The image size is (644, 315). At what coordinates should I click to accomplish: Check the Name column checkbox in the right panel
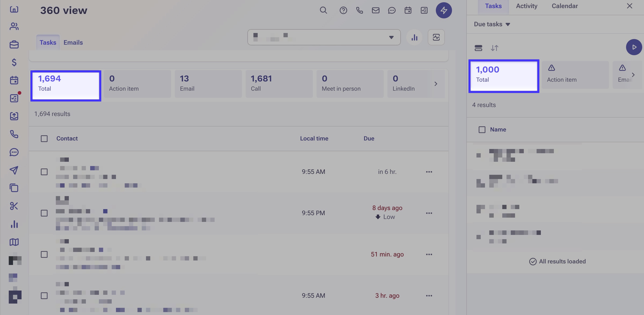pyautogui.click(x=482, y=129)
